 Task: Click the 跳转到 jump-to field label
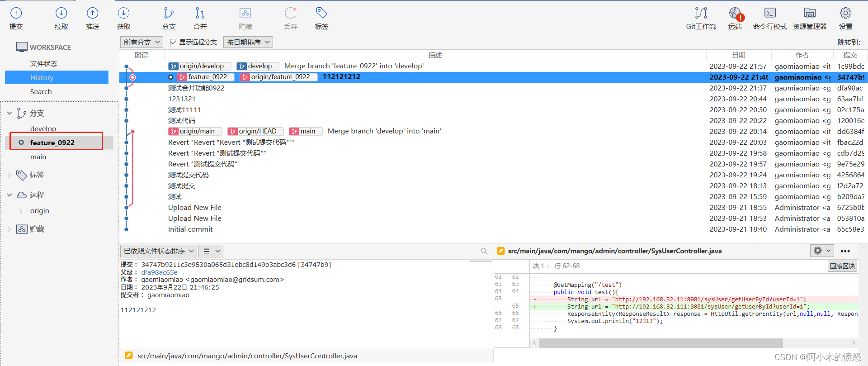(x=849, y=43)
